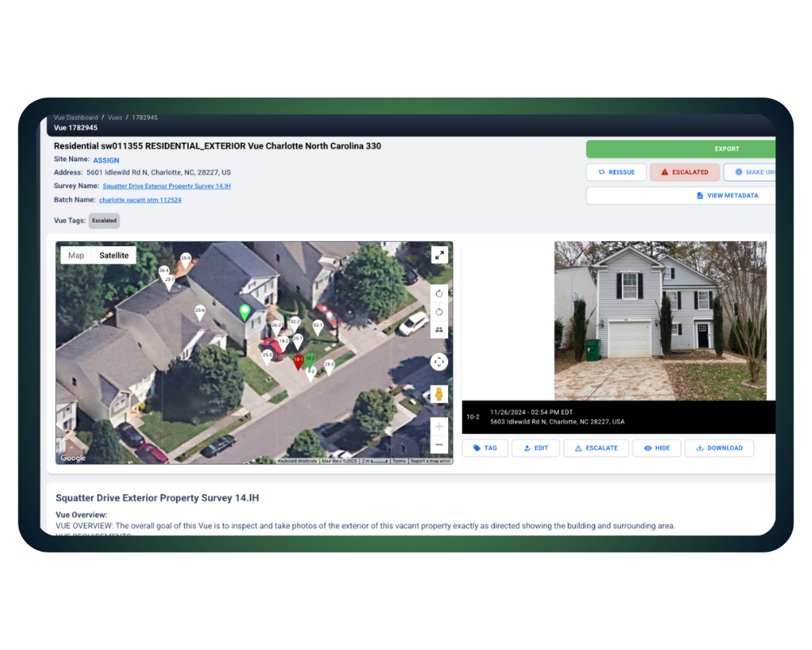Click the address 5601 Idlewild Rd N text
This screenshot has height=650, width=812.
pos(158,172)
